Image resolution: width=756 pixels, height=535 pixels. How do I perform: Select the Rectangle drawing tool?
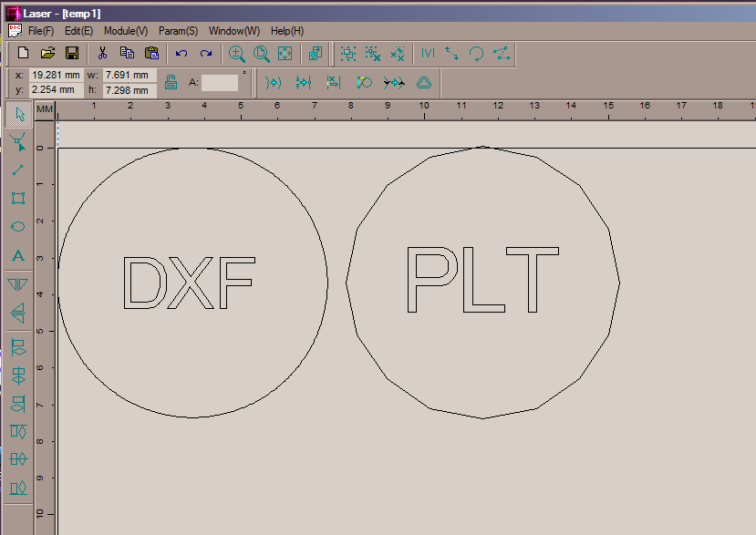[x=17, y=198]
